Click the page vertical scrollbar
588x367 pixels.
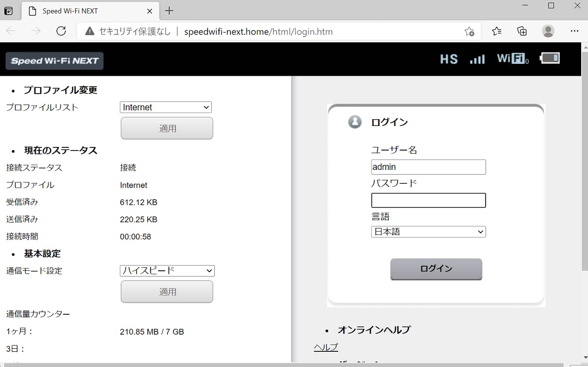[585, 162]
